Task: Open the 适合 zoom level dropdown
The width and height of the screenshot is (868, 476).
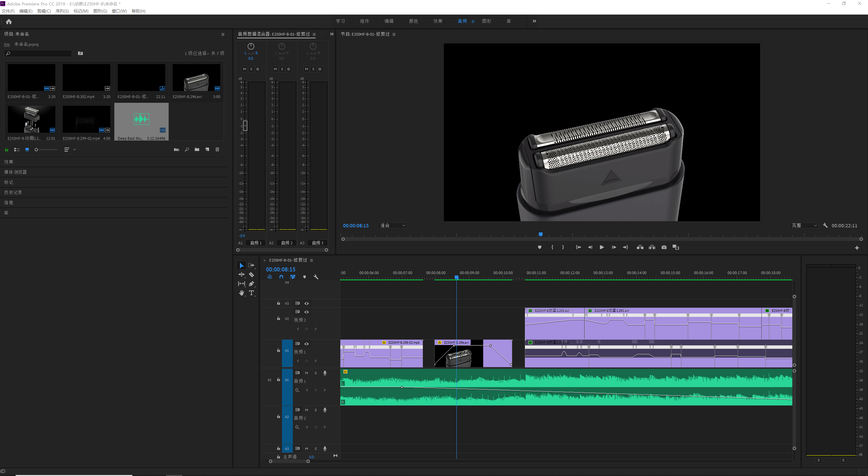Action: point(393,225)
